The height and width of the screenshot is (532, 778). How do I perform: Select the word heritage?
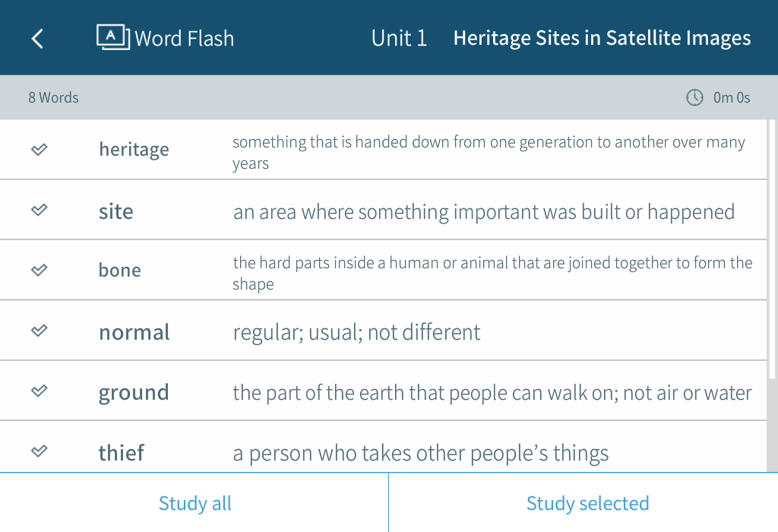click(x=134, y=150)
